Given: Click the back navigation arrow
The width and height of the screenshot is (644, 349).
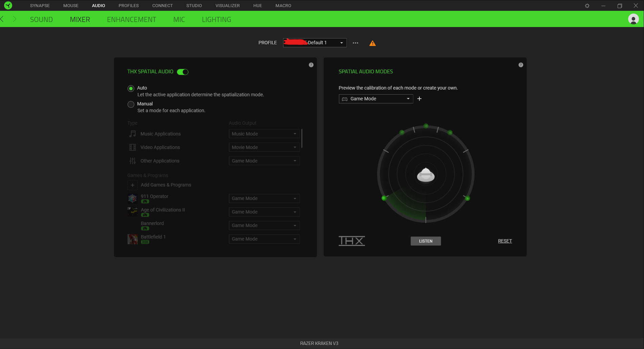Looking at the screenshot, I should (2, 19).
